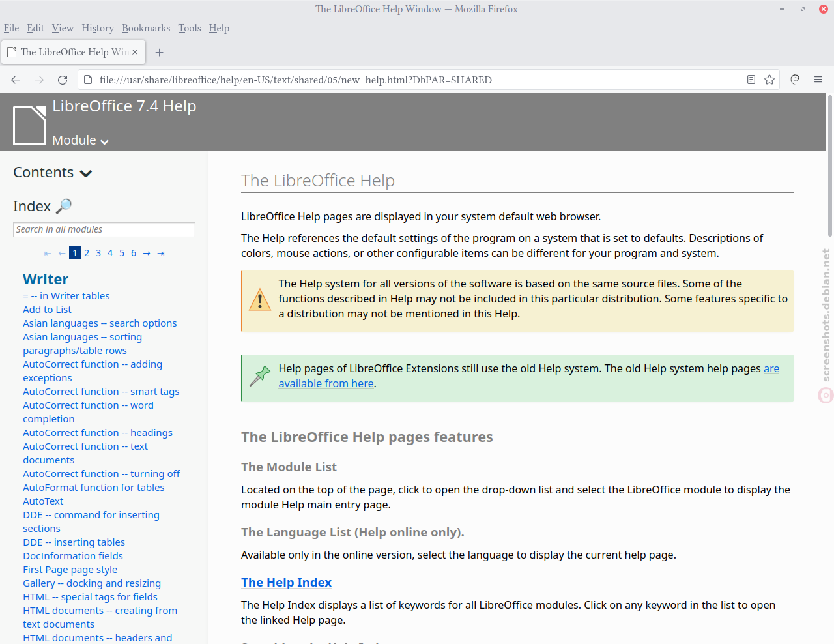
Task: Close the LibreOffice Help tab
Action: 135,52
